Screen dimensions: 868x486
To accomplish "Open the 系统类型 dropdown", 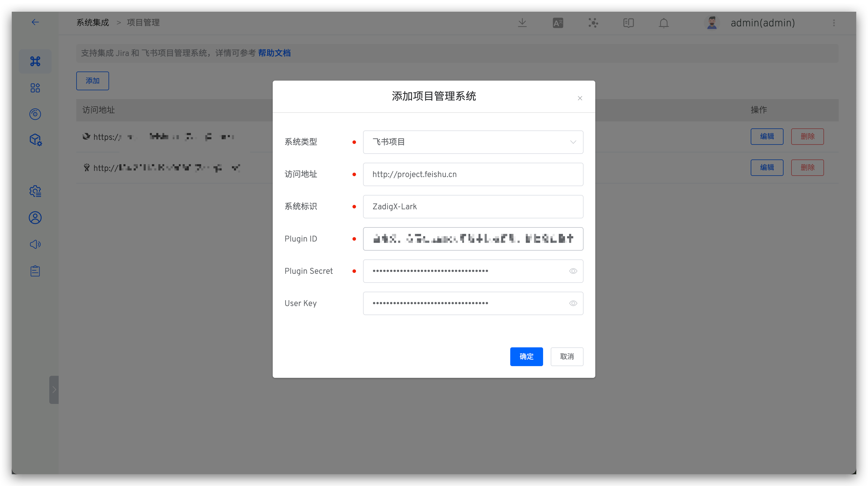I will click(473, 142).
